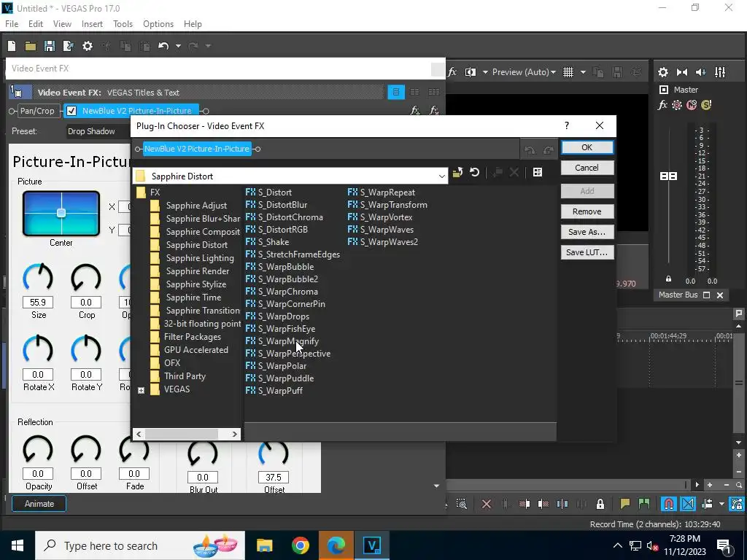The image size is (747, 560).
Task: Open mixer layout sliders icon in the Master panel
Action: tap(720, 72)
